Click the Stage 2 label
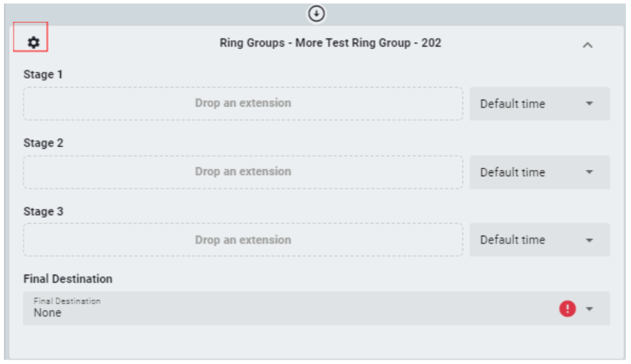The image size is (631, 364). click(x=43, y=143)
